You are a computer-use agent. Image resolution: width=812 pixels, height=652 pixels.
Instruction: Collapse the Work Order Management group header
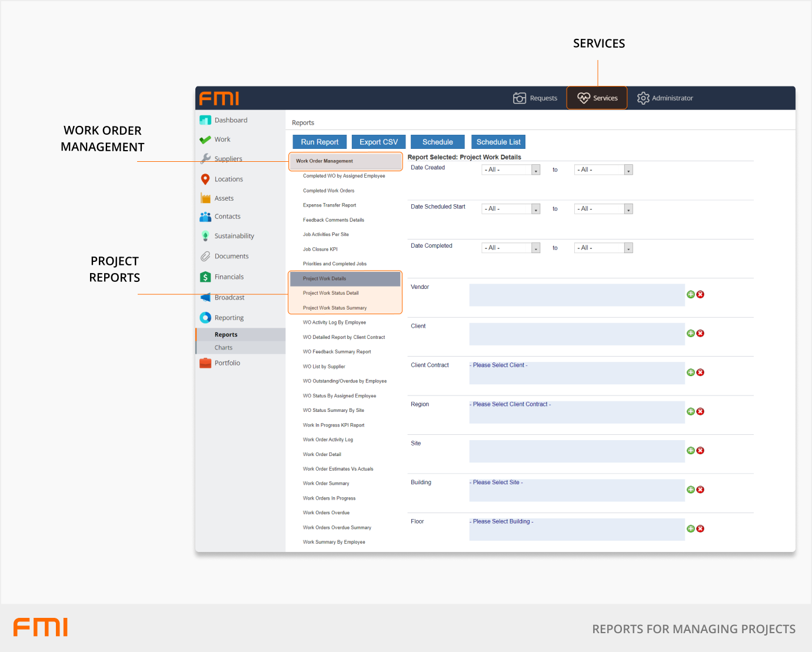pos(345,161)
